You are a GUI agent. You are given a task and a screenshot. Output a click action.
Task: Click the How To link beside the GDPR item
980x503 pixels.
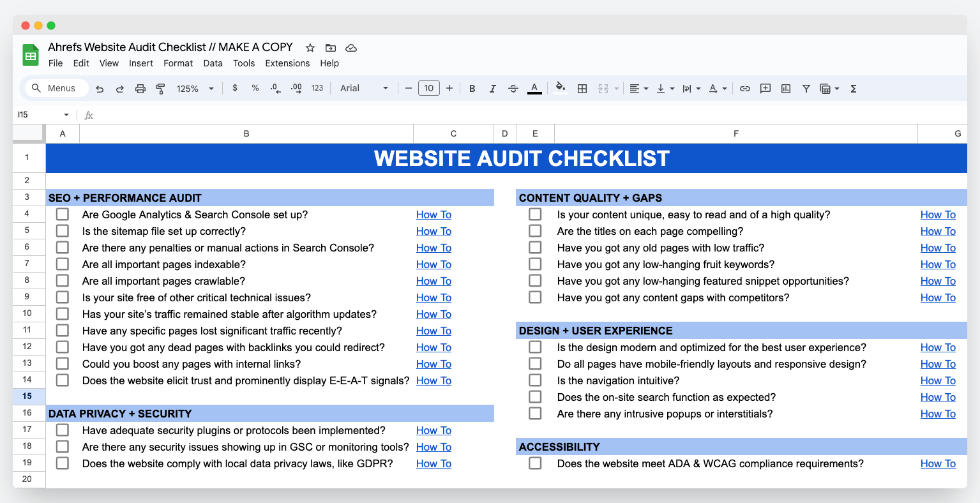coord(433,463)
